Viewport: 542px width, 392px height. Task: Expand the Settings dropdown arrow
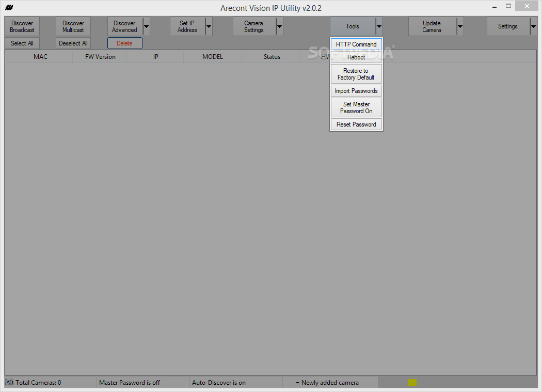tap(533, 26)
